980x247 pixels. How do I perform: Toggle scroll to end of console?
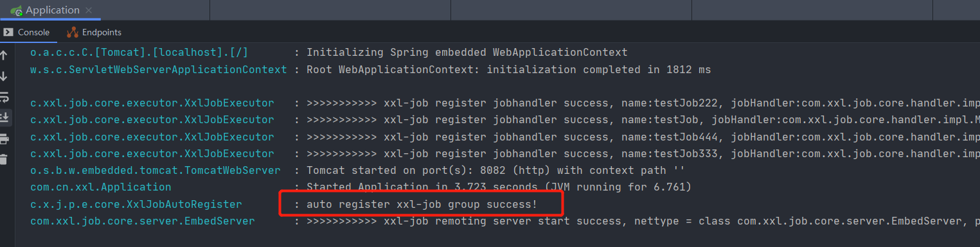5,118
